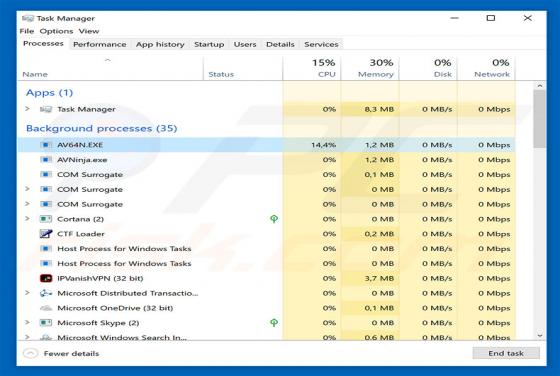Expand the Microsoft Skype (2) group
The image size is (560, 376).
tap(28, 322)
